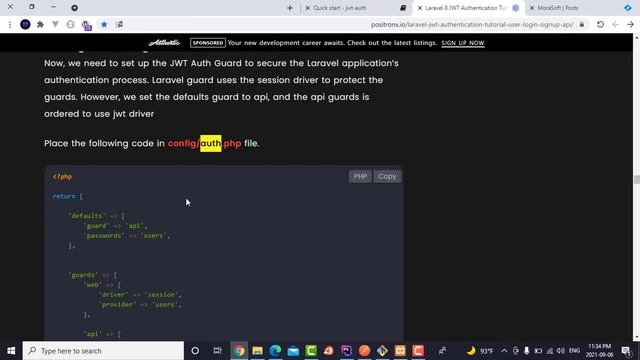Click the <?php line in code block
The image size is (640, 360).
pos(62,177)
